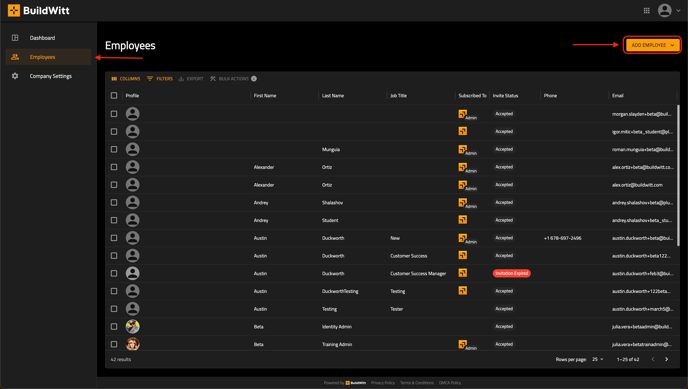Click the Phone column header
Screen dimensions: 688x389
[550, 96]
